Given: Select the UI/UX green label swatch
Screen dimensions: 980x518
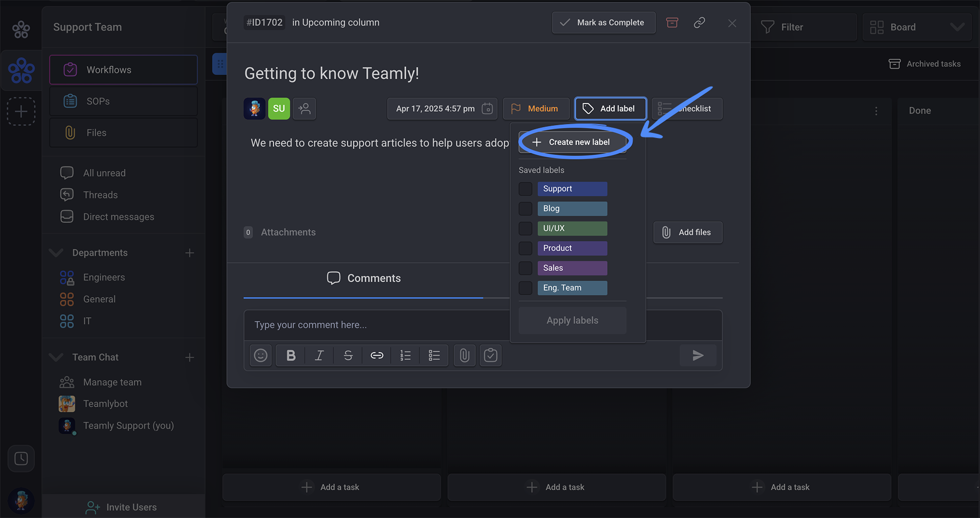Looking at the screenshot, I should coord(572,229).
